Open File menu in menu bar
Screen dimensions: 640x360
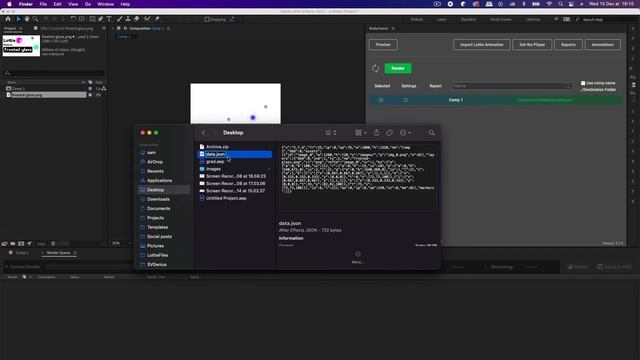43,4
